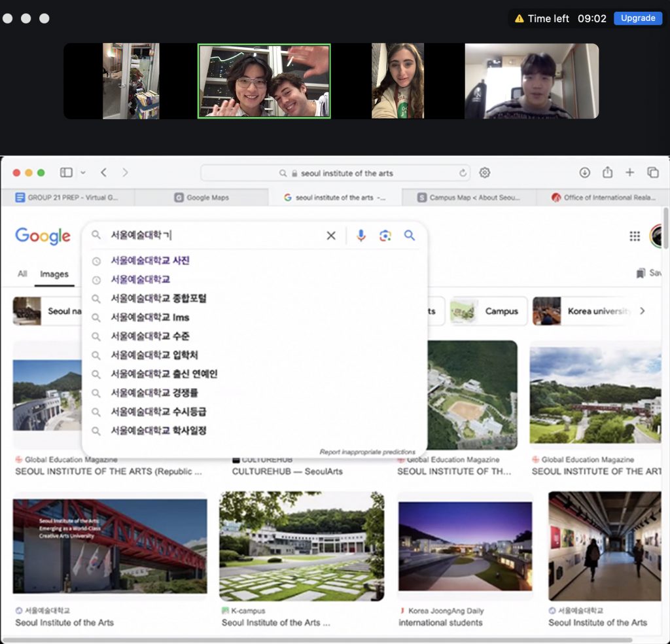This screenshot has height=644, width=670.
Task: Submit search with blue magnifier icon
Action: [410, 236]
